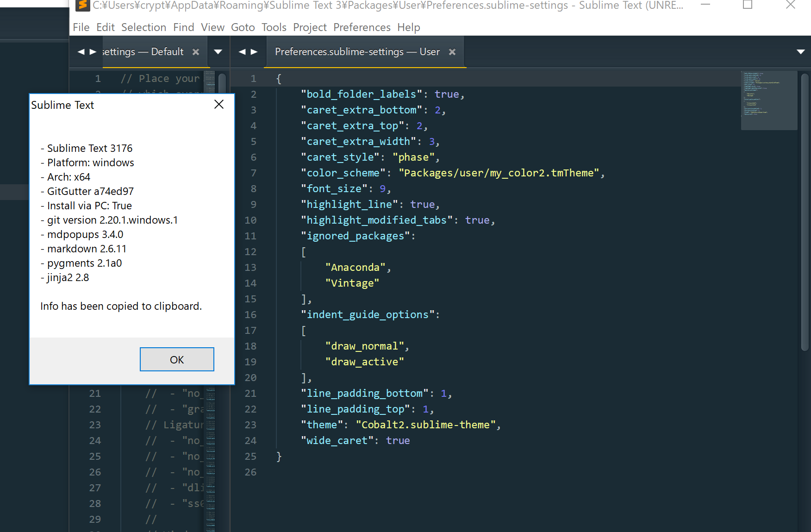
Task: Open the View menu
Action: (x=212, y=27)
